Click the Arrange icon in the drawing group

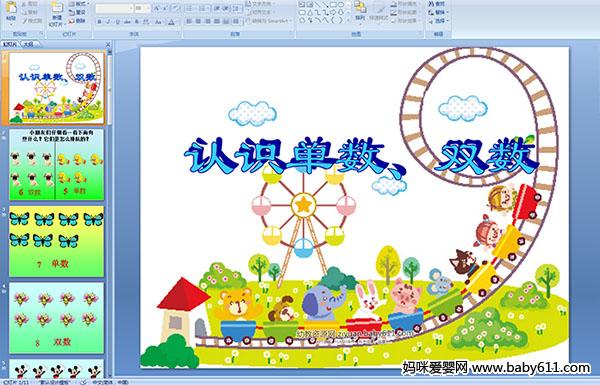pyautogui.click(x=360, y=11)
